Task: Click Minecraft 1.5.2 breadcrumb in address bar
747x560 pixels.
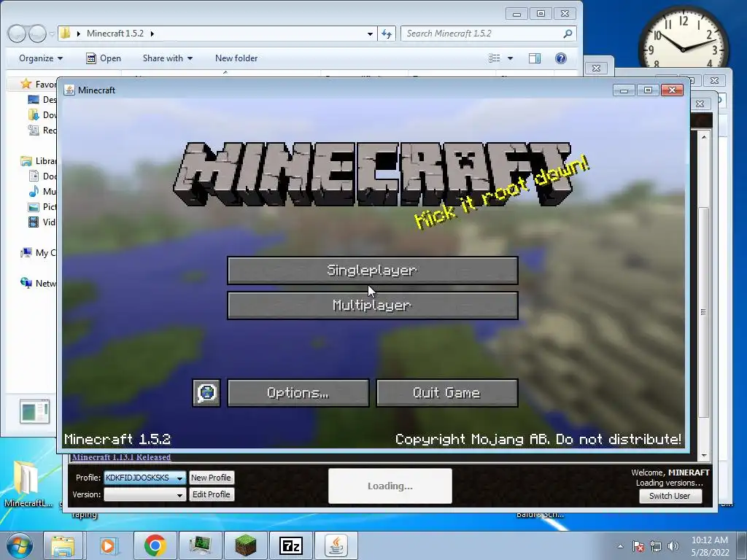Action: pos(115,34)
